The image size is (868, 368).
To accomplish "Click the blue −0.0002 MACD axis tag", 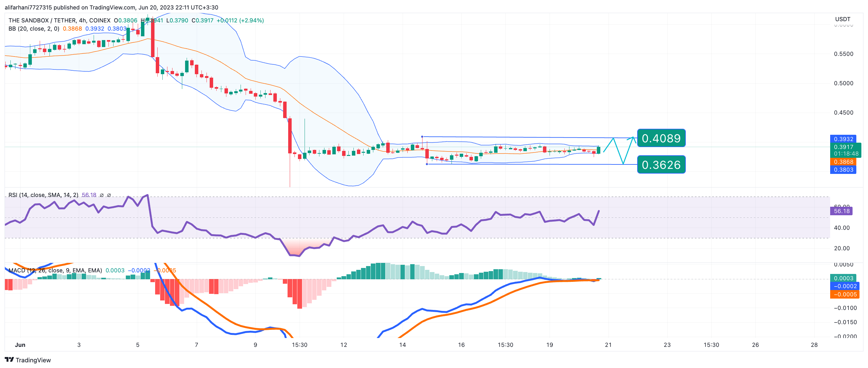I will pyautogui.click(x=845, y=286).
